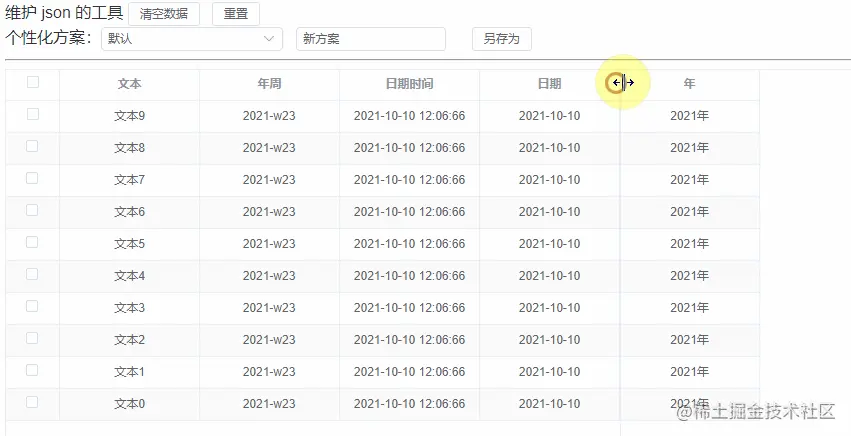Click 2021-10-10 date cell in row 文本8
This screenshot has width=851, height=436.
point(549,148)
